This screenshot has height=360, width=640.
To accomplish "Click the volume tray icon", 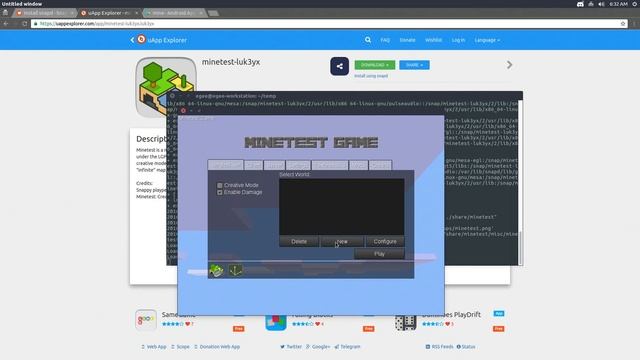I will [x=601, y=4].
